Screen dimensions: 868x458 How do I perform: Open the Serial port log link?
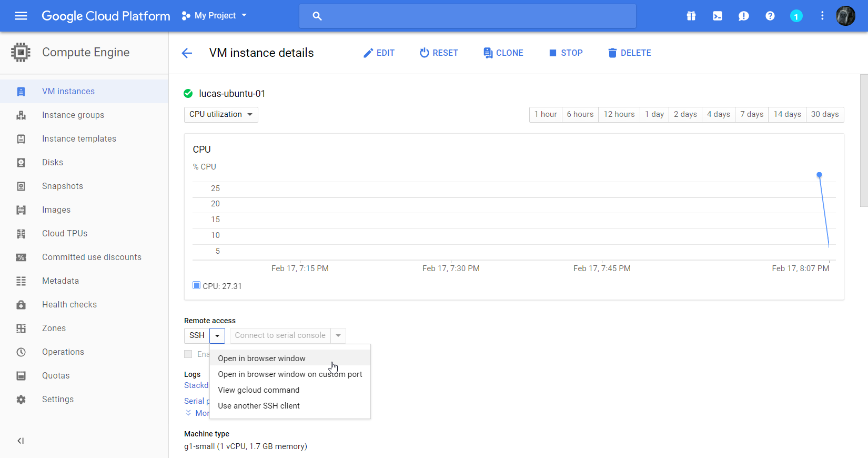tap(197, 401)
